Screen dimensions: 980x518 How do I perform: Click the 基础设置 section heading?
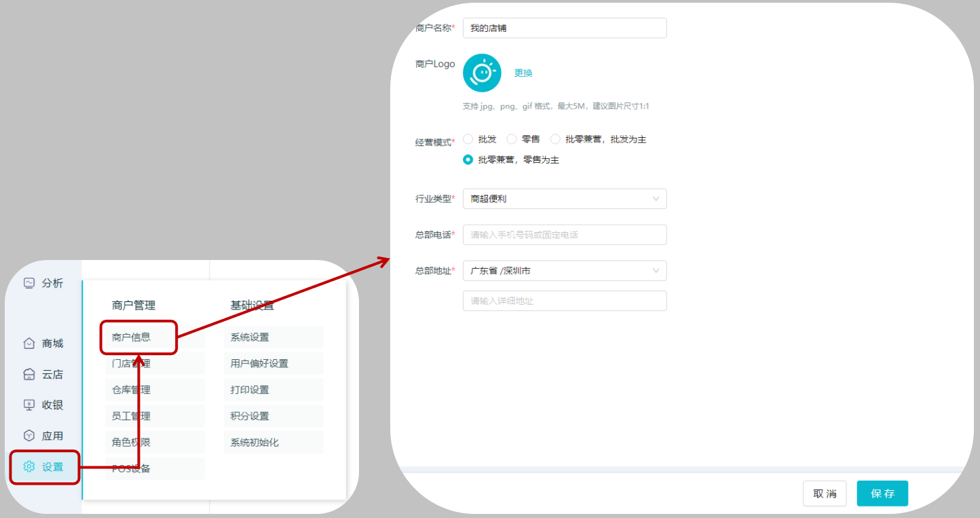252,306
